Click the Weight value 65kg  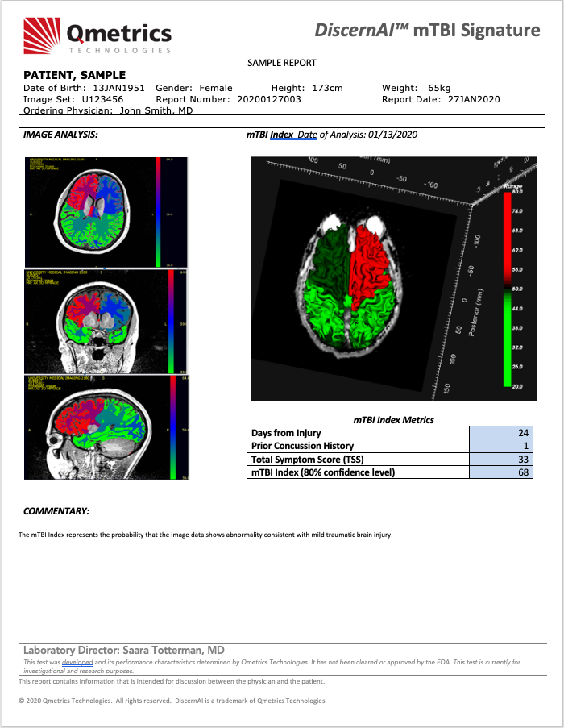coord(439,88)
